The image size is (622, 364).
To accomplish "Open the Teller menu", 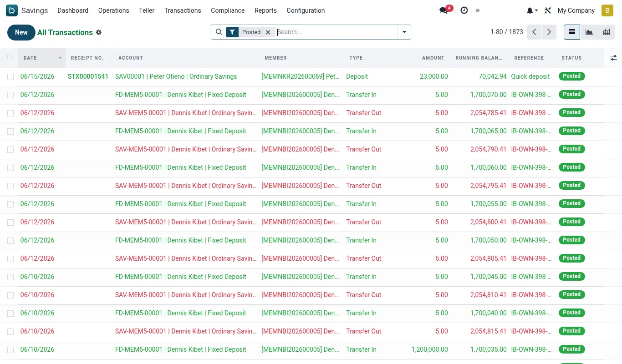I will pyautogui.click(x=147, y=10).
